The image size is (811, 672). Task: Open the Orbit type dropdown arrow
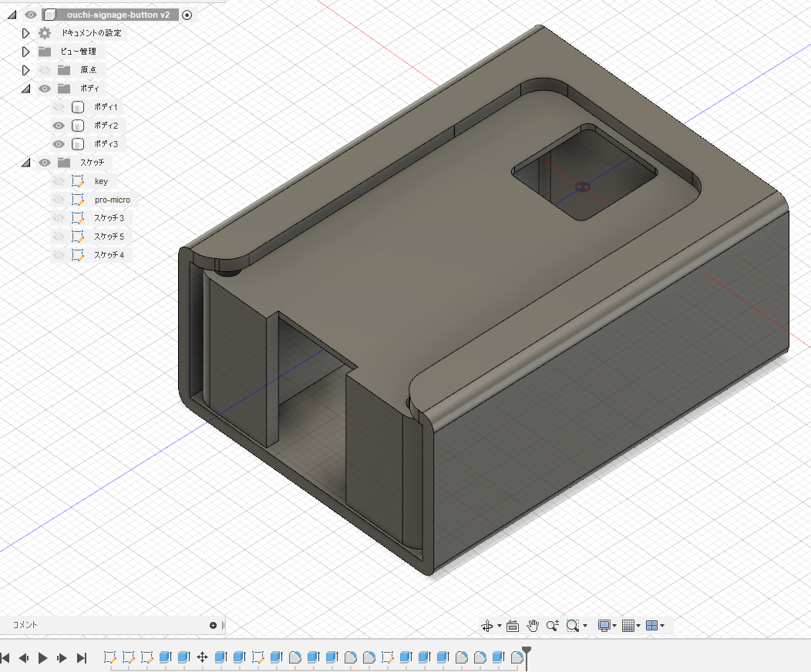pos(500,626)
